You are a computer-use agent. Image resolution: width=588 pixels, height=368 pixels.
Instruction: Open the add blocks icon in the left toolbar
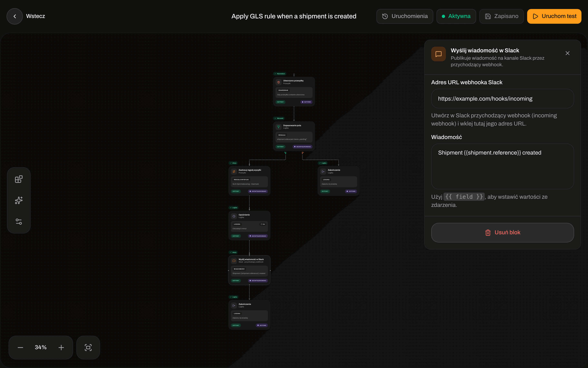[19, 179]
